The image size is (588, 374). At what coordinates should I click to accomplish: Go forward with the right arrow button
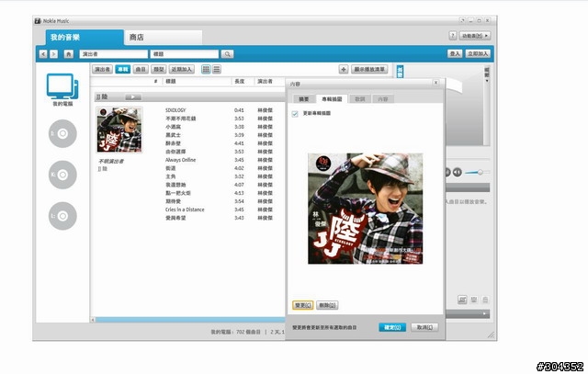53,54
